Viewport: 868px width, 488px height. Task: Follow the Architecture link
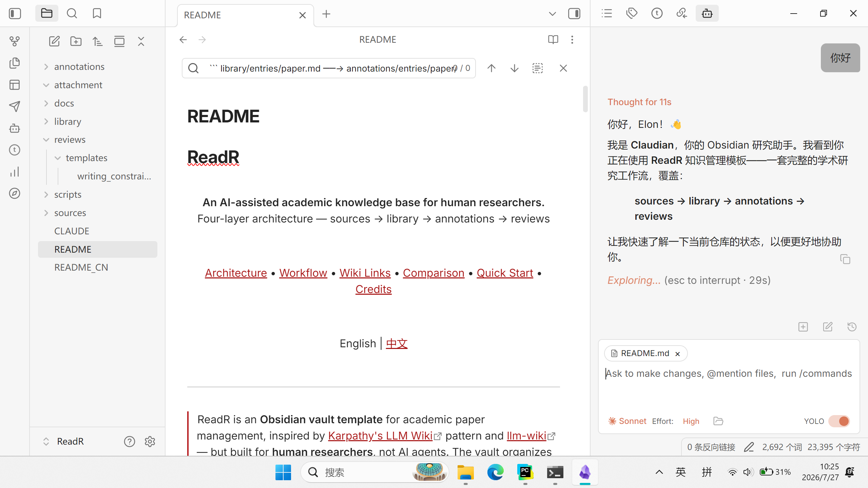[236, 273]
